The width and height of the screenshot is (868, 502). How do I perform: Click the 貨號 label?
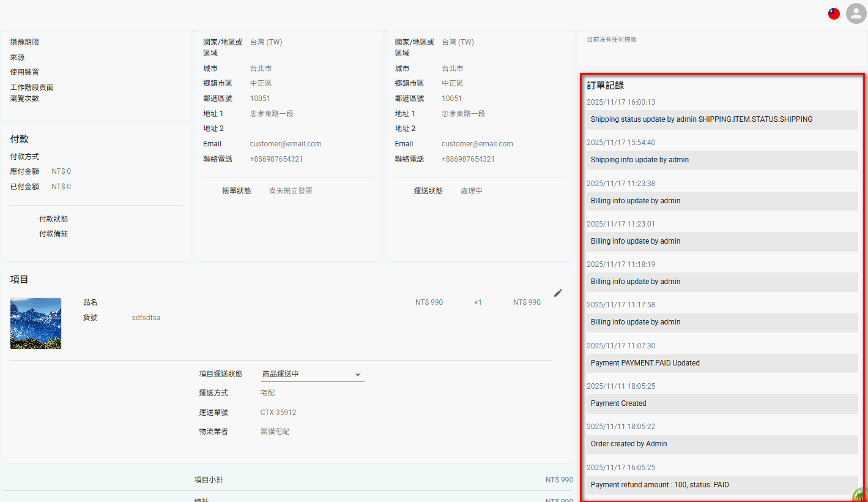tap(91, 318)
